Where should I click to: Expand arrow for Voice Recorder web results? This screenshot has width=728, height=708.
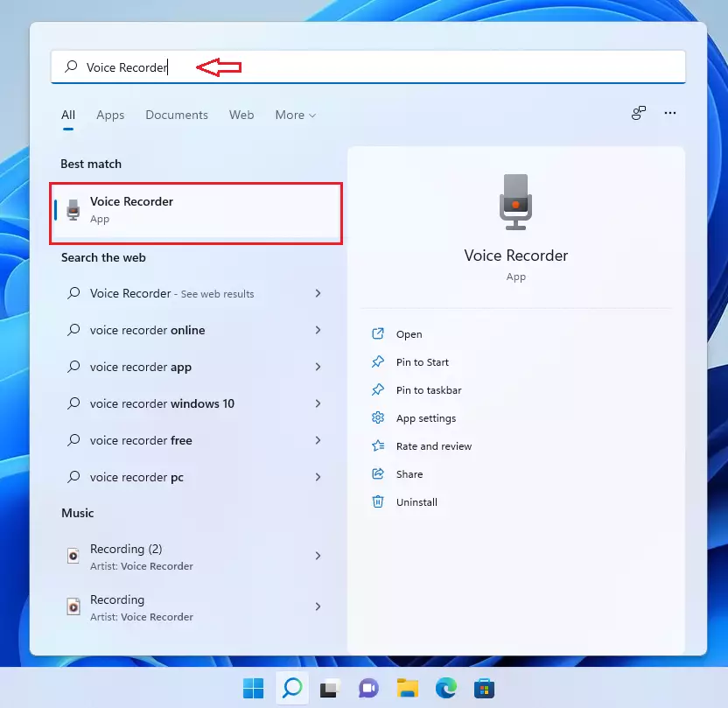[x=318, y=293]
